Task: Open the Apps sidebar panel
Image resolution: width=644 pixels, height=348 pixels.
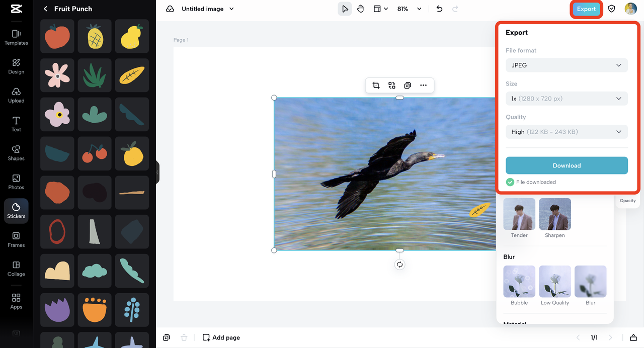Action: click(16, 301)
